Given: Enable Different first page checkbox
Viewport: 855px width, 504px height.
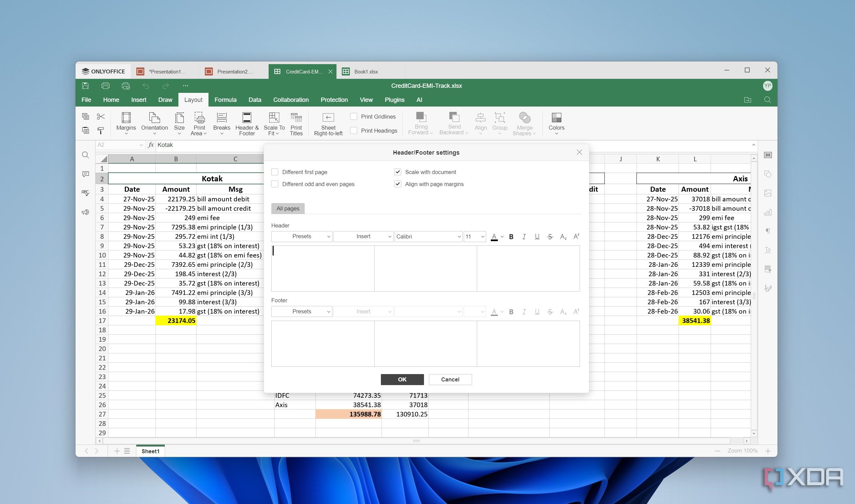Looking at the screenshot, I should click(275, 172).
